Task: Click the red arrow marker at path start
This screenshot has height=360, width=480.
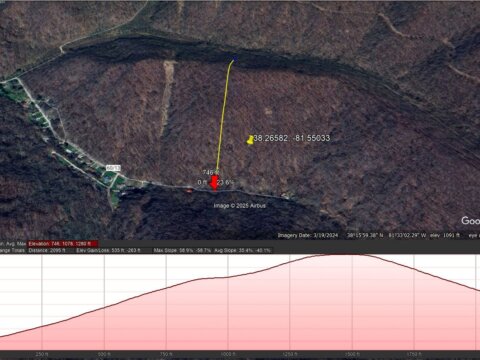Action: 214,184
